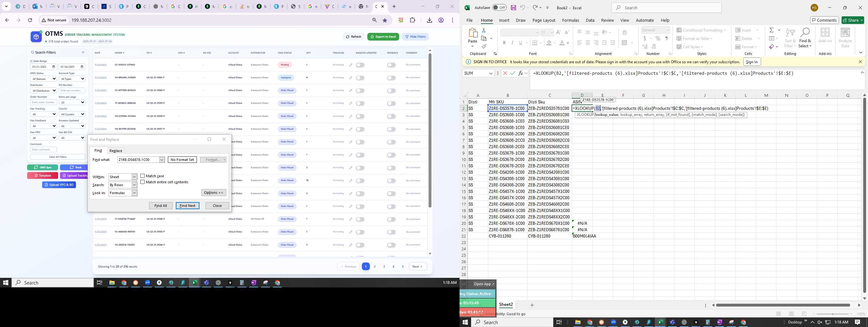Viewport: 868px width, 327px height.
Task: Toggle Amazon Updated for PO US-Q3-25-01960-P
Action: pos(360,91)
